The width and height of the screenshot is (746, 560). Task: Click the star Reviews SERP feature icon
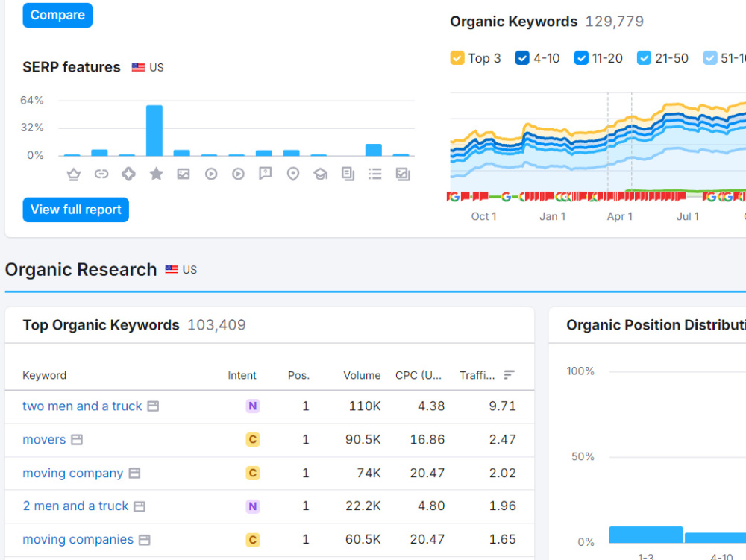click(x=156, y=174)
